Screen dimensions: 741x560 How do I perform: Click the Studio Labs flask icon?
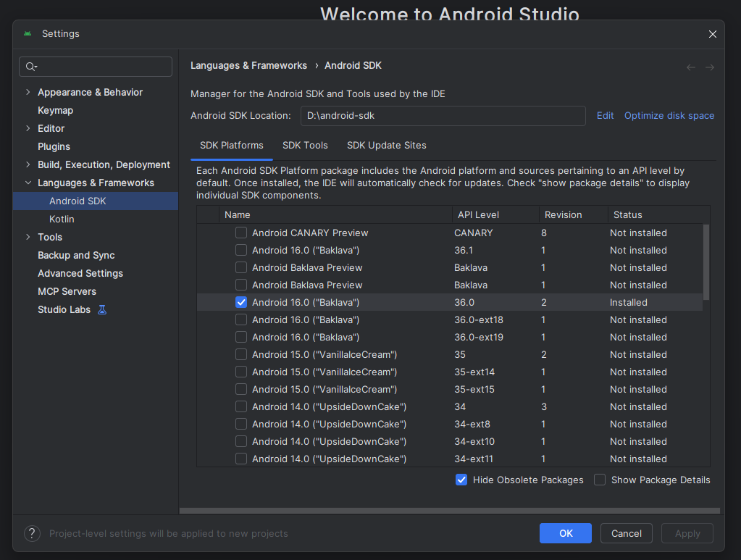point(102,309)
